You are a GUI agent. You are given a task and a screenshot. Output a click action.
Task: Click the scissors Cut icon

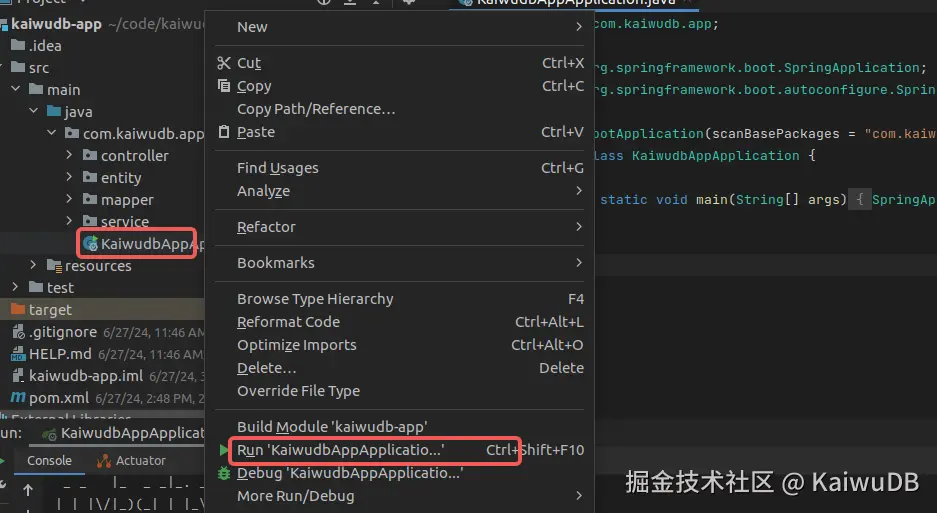pyautogui.click(x=223, y=63)
